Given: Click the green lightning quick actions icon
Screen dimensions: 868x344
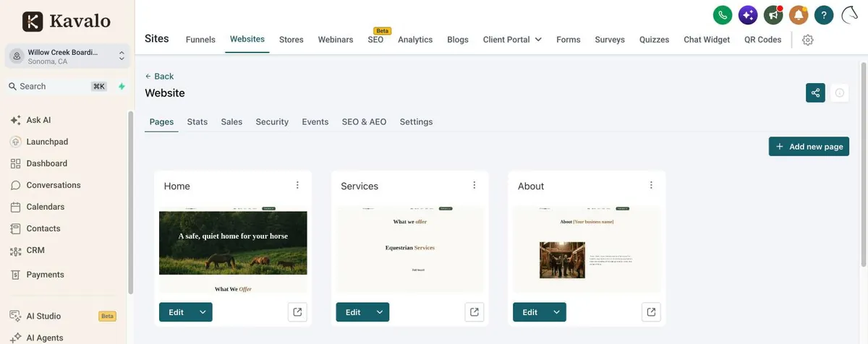Looking at the screenshot, I should 122,87.
